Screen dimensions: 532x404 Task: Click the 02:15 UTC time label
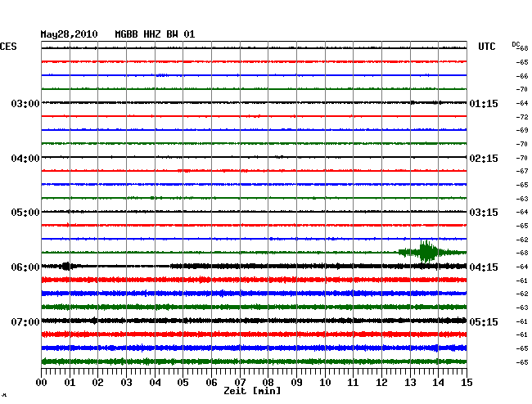[484, 159]
